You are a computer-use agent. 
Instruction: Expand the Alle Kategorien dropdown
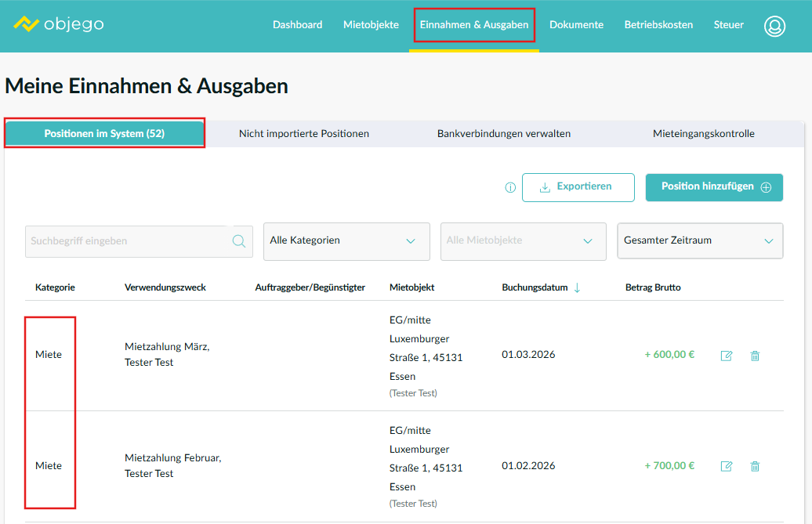(346, 241)
